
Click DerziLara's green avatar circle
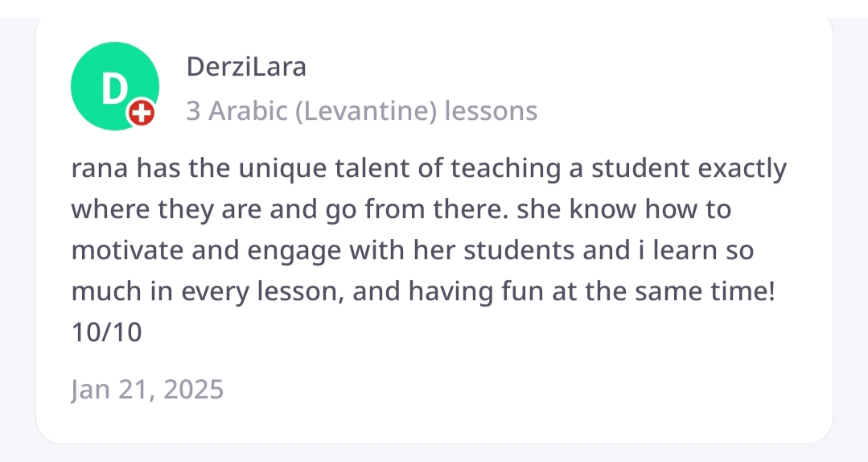click(x=113, y=85)
